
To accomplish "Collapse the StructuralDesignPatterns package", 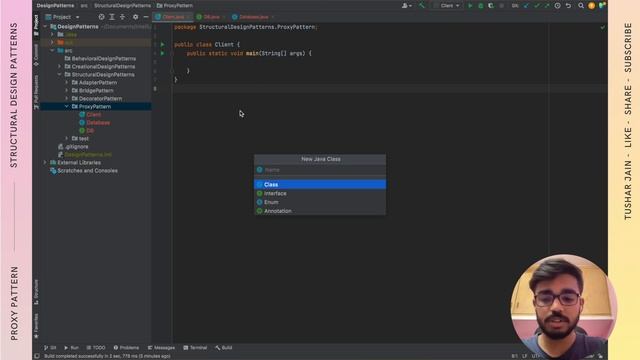I will tap(60, 75).
